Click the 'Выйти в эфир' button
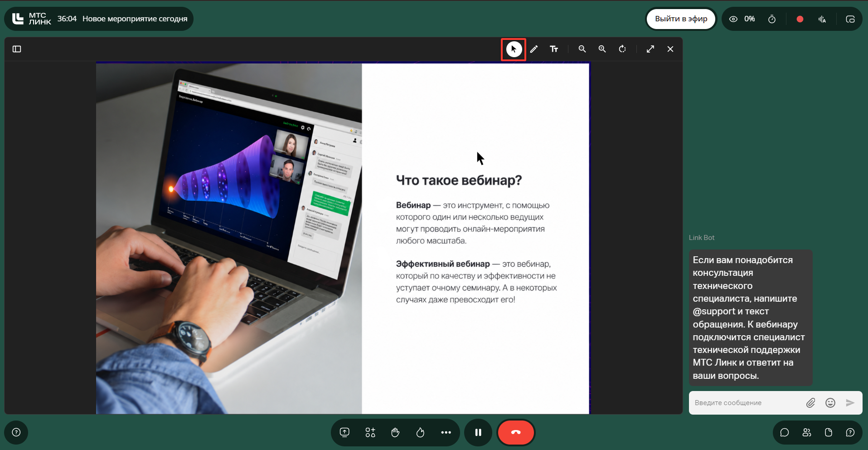Image resolution: width=868 pixels, height=450 pixels. point(681,19)
